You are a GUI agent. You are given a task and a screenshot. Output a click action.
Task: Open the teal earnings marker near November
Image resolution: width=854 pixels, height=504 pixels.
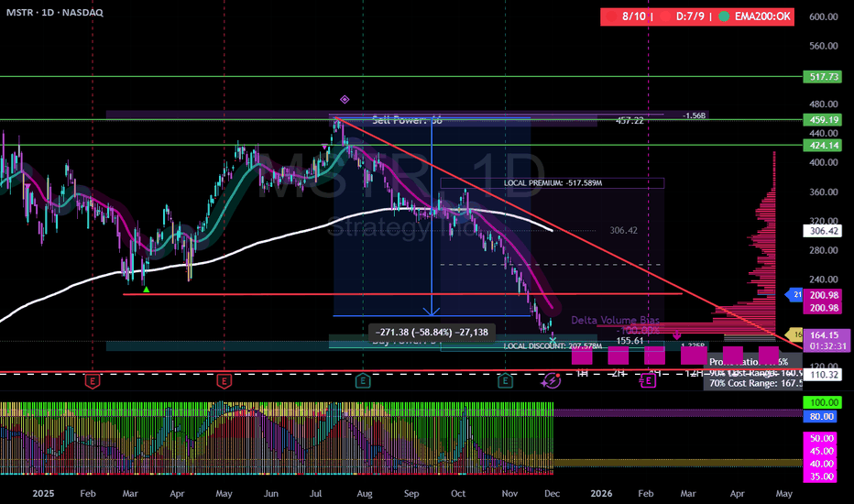[504, 380]
